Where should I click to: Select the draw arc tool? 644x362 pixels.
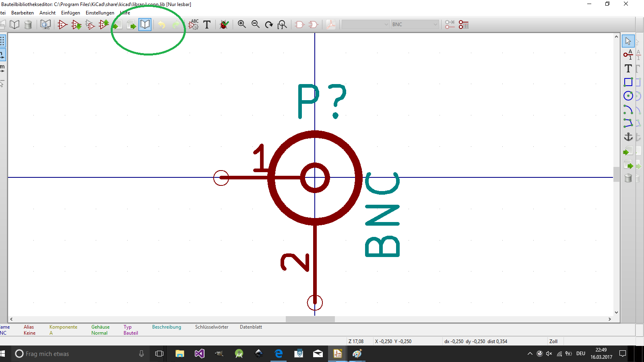(628, 109)
